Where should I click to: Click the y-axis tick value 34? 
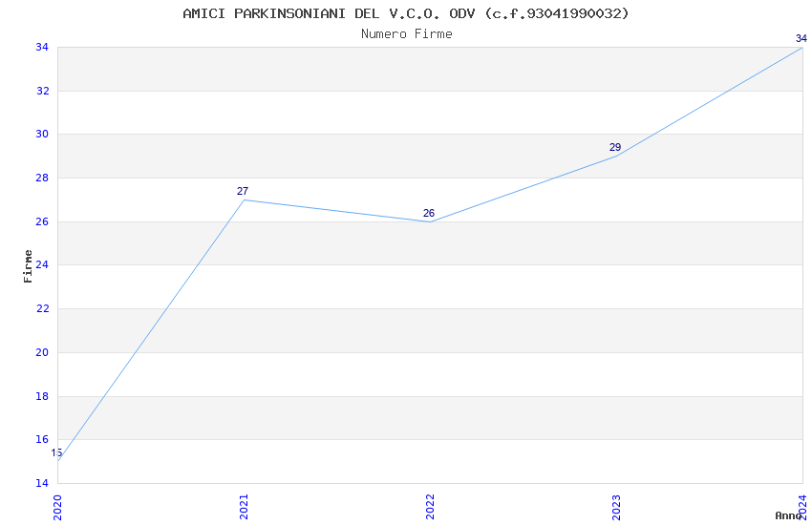point(42,47)
